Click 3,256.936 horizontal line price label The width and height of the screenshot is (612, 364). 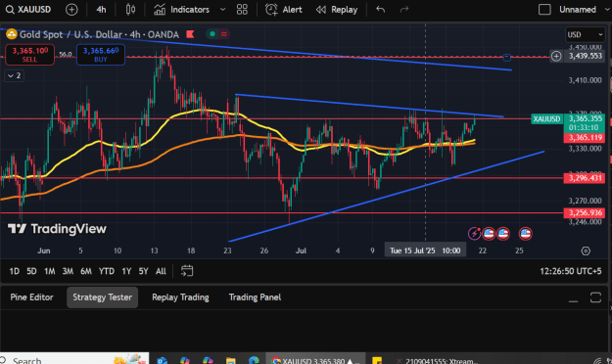coord(585,213)
